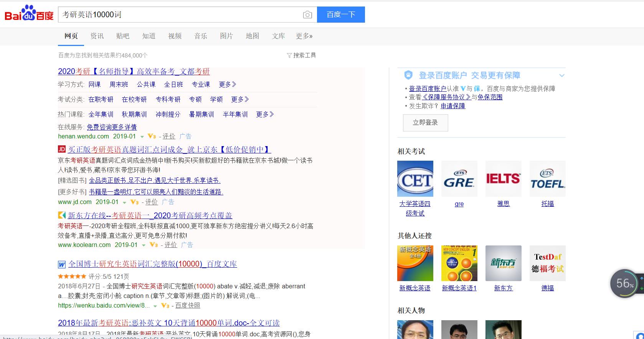The width and height of the screenshot is (644, 339).
Task: Expand dropdown arrow after wenku.baidu.com URL
Action: [x=155, y=306]
